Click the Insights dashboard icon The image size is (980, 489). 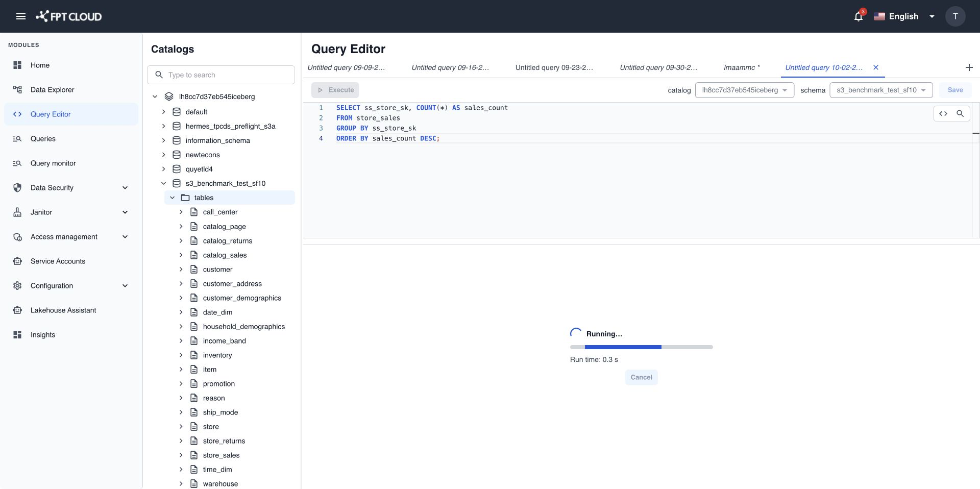(x=17, y=335)
